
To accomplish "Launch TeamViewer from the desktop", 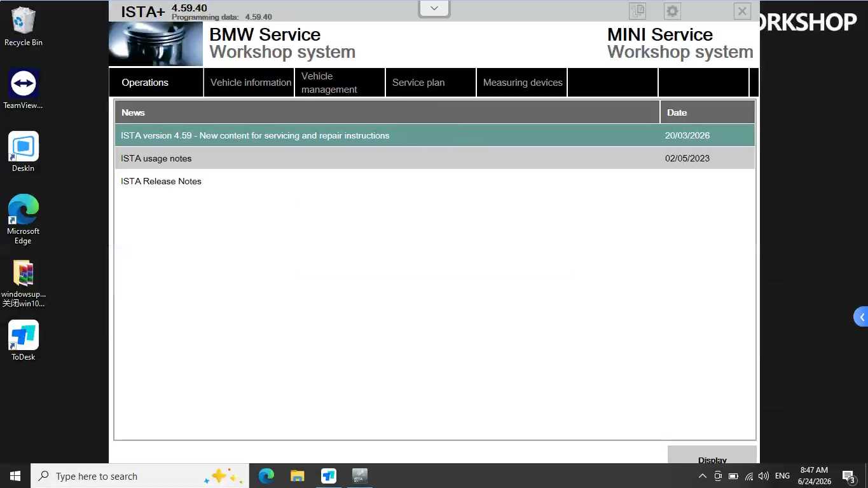I will [24, 89].
